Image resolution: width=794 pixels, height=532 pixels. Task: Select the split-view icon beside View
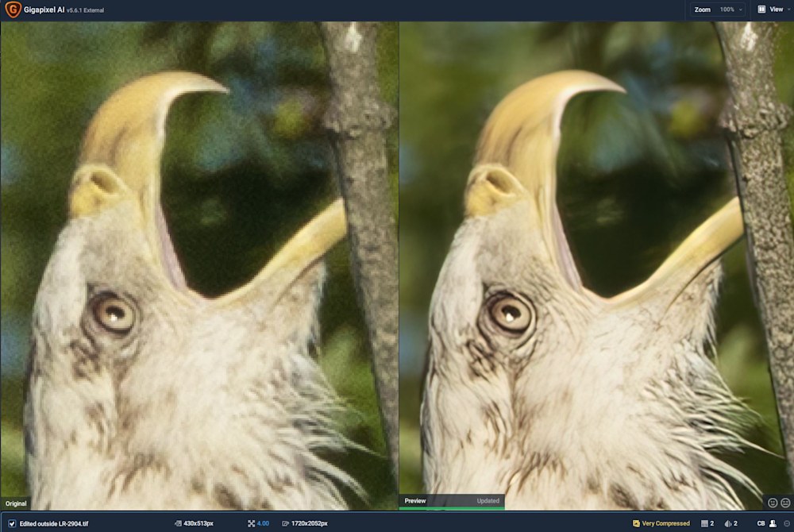click(x=761, y=10)
